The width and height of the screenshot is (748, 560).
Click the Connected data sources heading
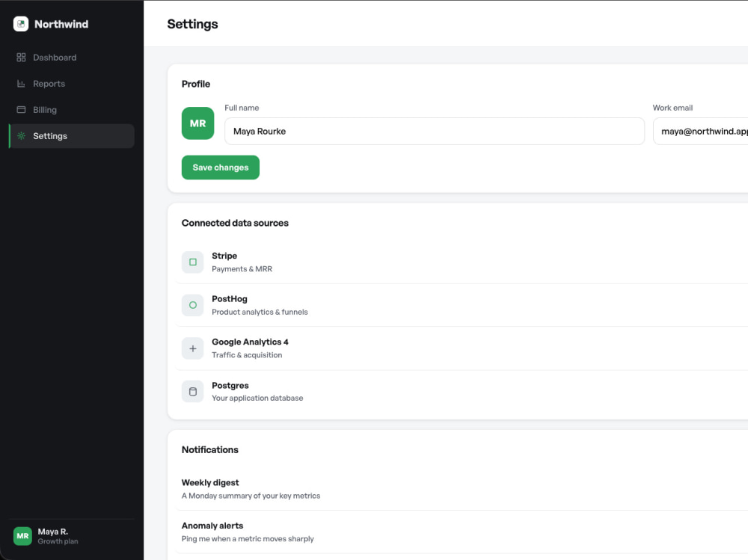pyautogui.click(x=235, y=223)
